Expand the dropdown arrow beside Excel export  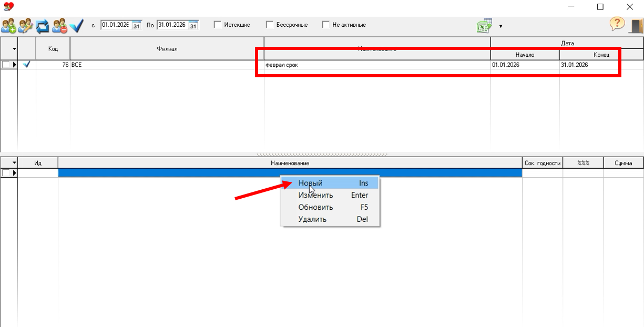(x=500, y=26)
